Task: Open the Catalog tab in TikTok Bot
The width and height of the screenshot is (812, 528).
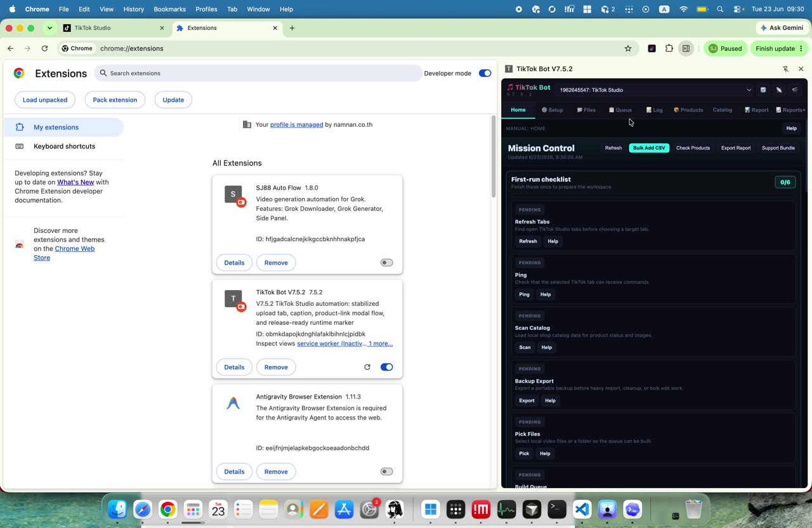Action: [723, 110]
